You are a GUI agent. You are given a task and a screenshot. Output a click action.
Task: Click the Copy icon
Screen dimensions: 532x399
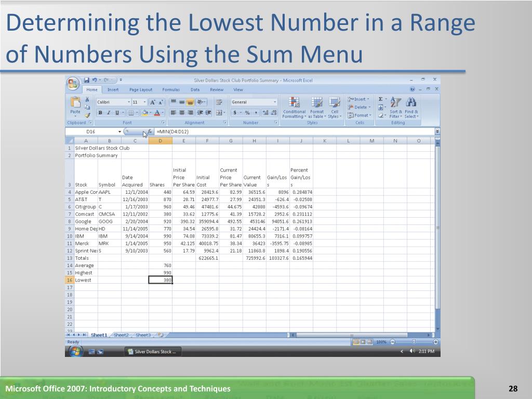point(87,107)
